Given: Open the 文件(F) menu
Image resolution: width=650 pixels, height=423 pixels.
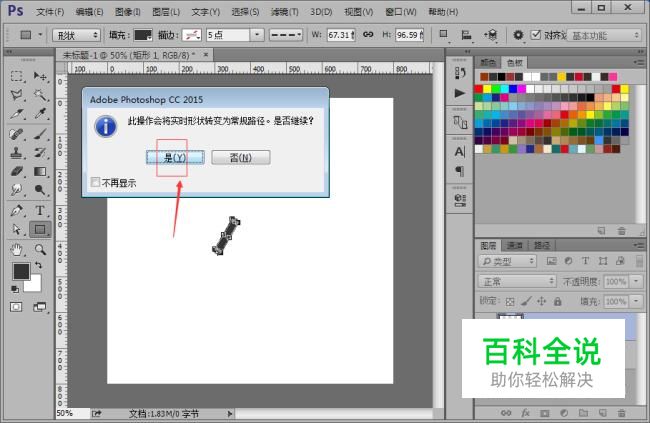Looking at the screenshot, I should coord(50,12).
